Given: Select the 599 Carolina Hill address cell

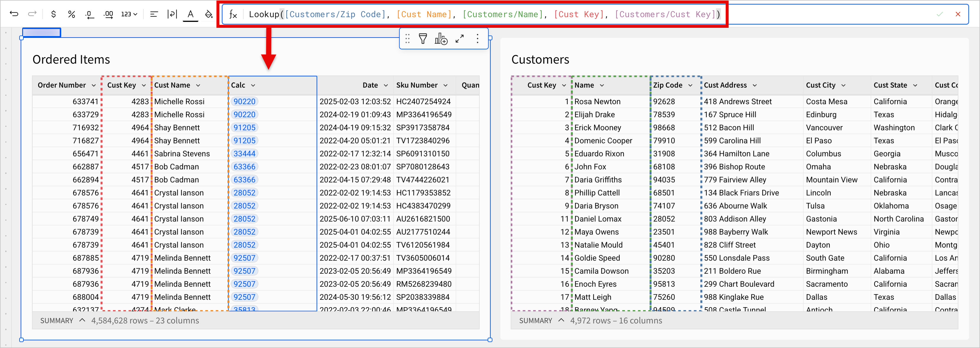Looking at the screenshot, I should click(753, 141).
